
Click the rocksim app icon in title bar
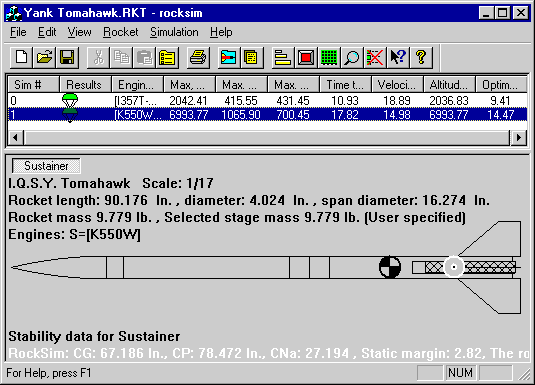click(x=14, y=13)
